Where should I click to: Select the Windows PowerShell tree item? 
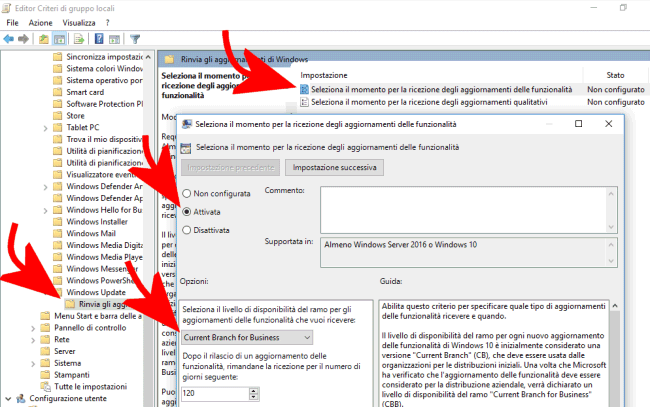[101, 281]
